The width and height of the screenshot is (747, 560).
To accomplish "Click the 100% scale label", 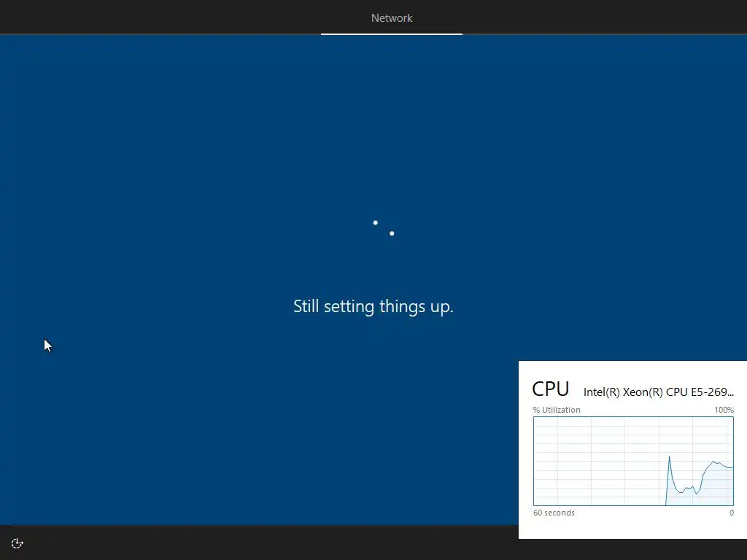I will pos(724,410).
